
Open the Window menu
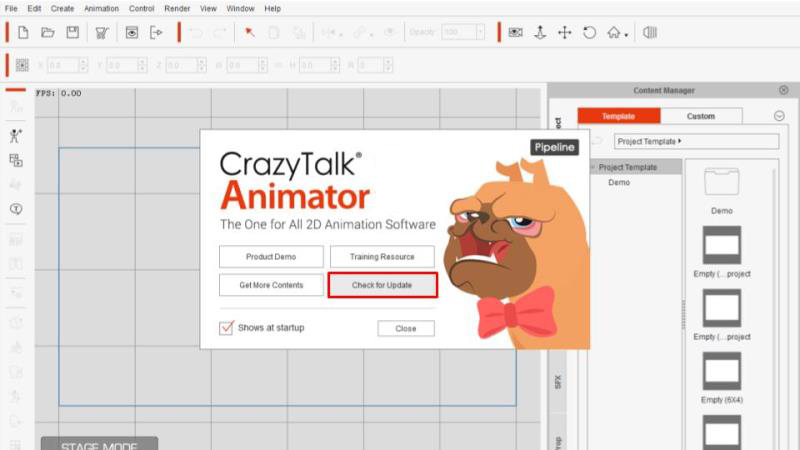pyautogui.click(x=240, y=9)
